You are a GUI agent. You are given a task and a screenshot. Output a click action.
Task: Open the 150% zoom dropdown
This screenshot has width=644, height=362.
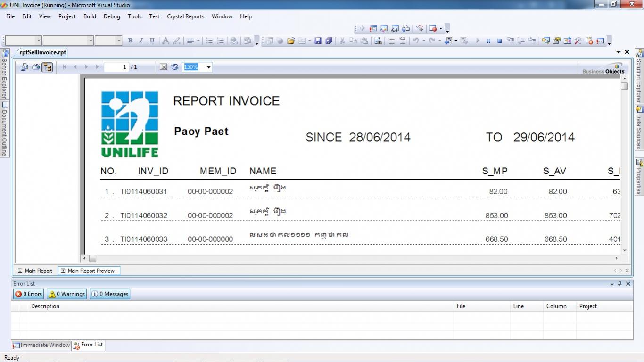(x=208, y=67)
